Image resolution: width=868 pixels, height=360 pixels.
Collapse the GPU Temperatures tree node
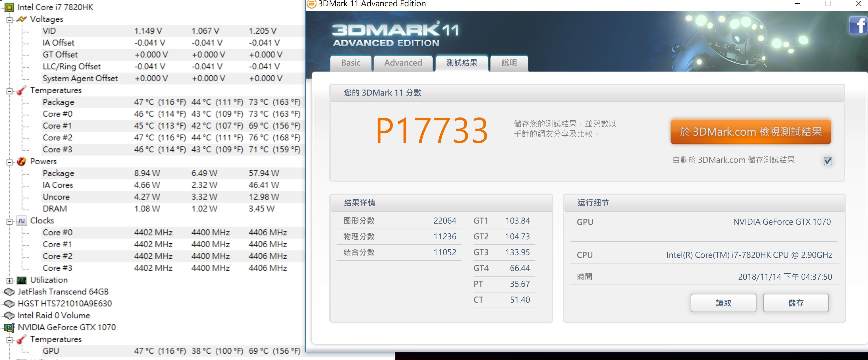pyautogui.click(x=9, y=340)
